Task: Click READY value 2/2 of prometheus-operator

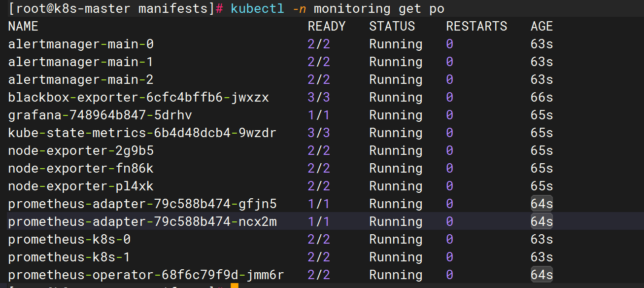Action: click(319, 275)
